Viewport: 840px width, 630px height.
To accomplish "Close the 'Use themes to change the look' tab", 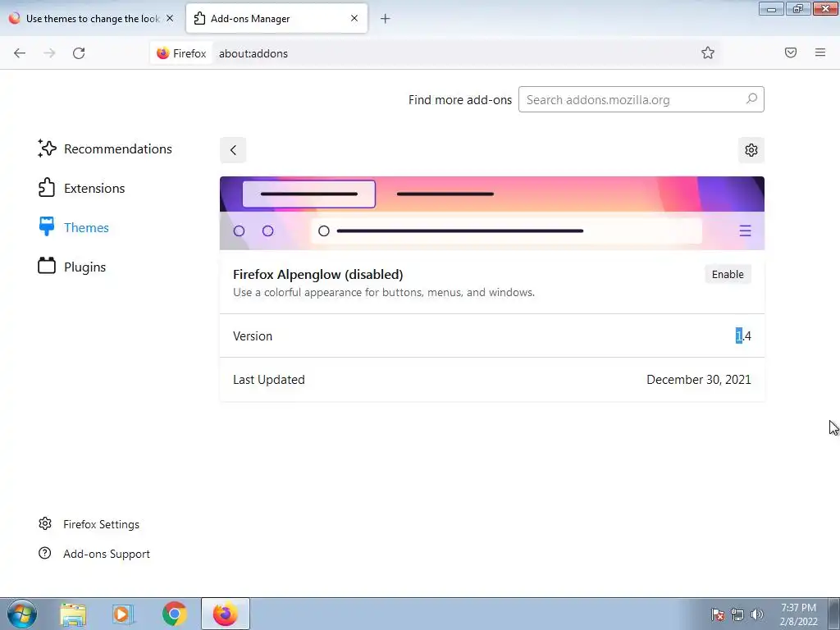I will coord(170,18).
